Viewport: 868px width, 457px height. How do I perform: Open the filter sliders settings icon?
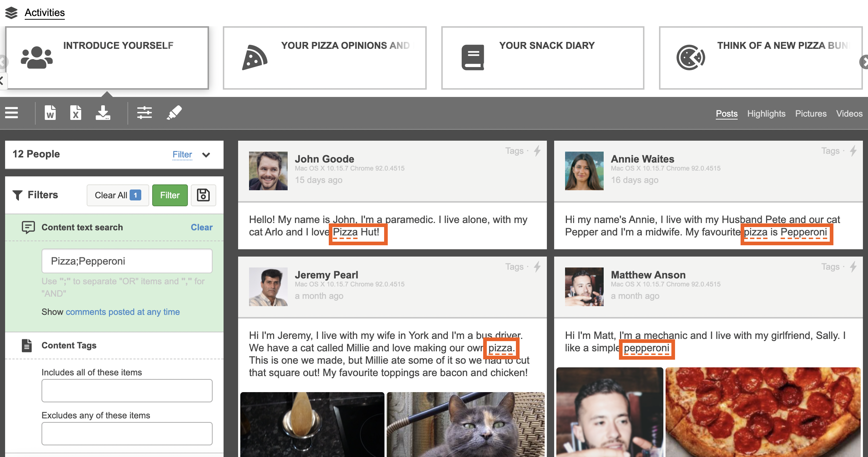[x=145, y=113]
